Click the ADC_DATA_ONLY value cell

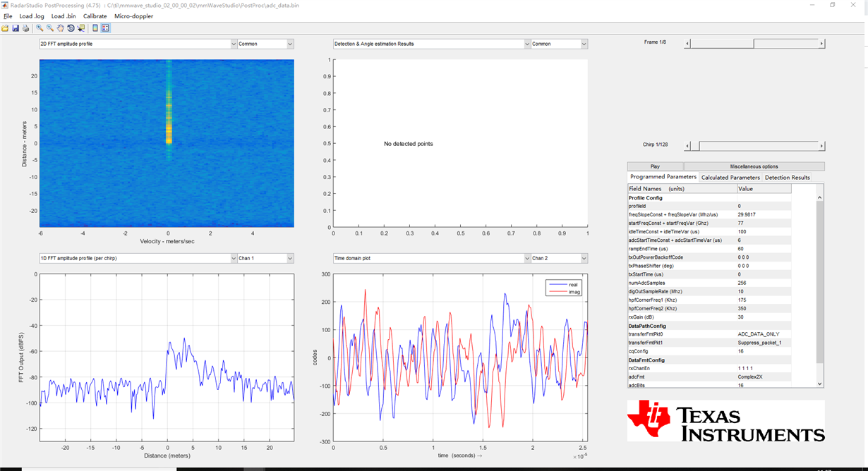pos(764,334)
